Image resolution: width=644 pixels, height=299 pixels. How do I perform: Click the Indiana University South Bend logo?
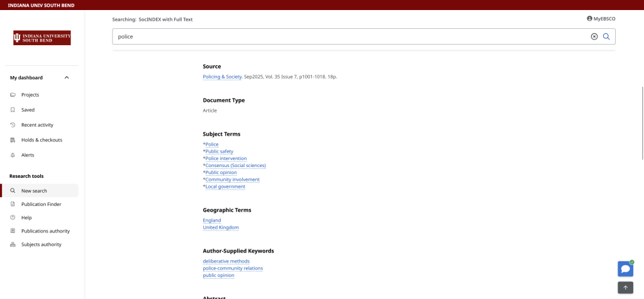(42, 38)
